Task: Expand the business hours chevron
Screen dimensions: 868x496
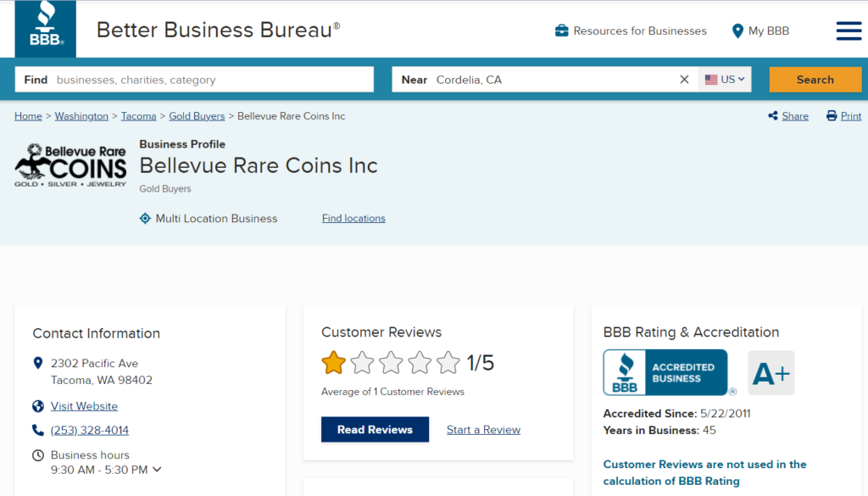Action: click(157, 470)
